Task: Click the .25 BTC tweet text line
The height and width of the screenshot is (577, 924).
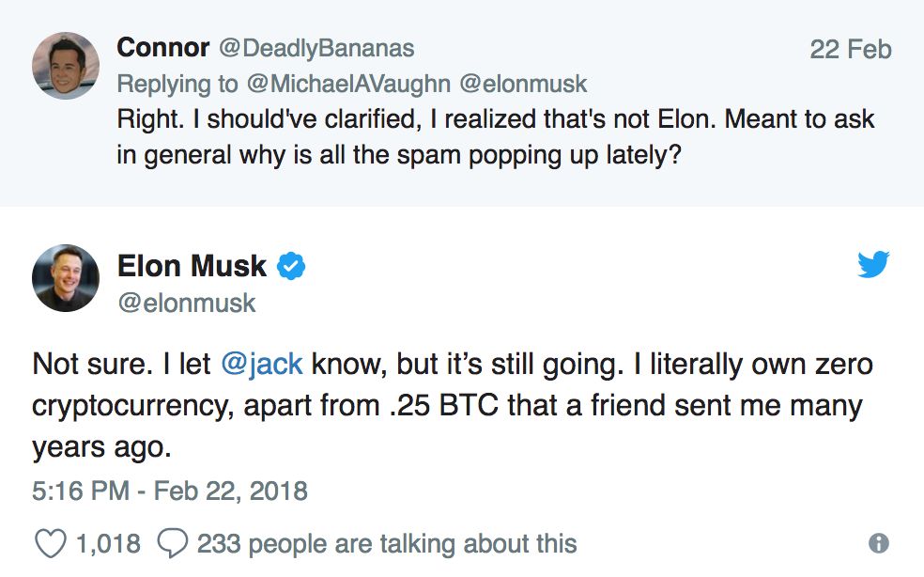Action: point(446,406)
